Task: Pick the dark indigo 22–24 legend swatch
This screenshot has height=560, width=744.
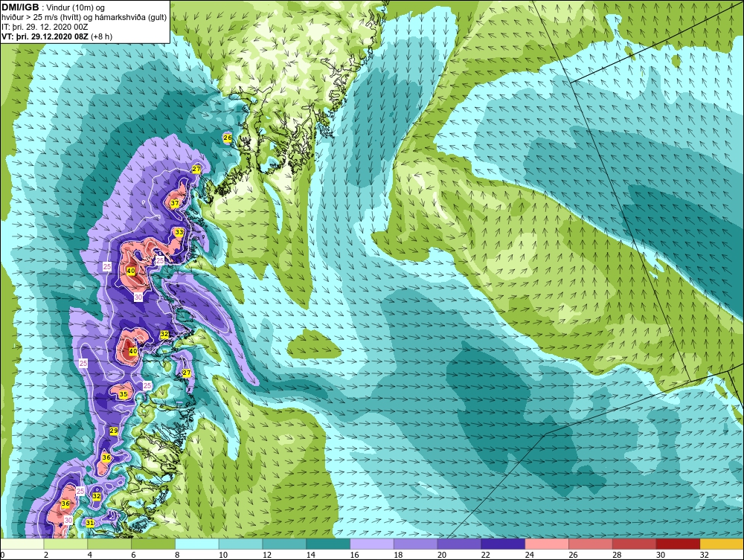Action: (503, 544)
